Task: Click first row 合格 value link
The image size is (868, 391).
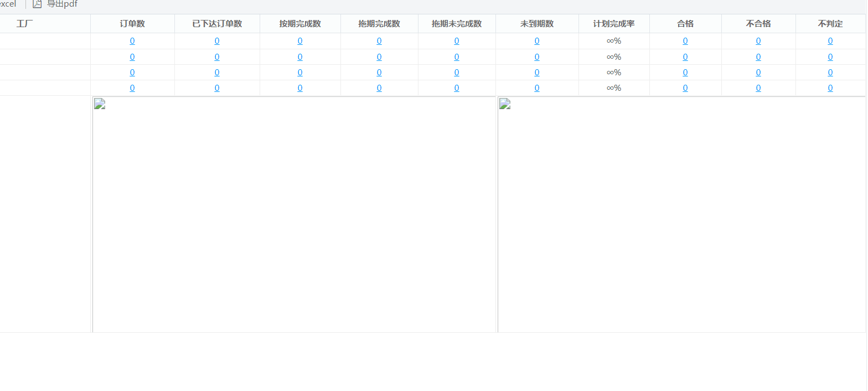Action: (685, 41)
